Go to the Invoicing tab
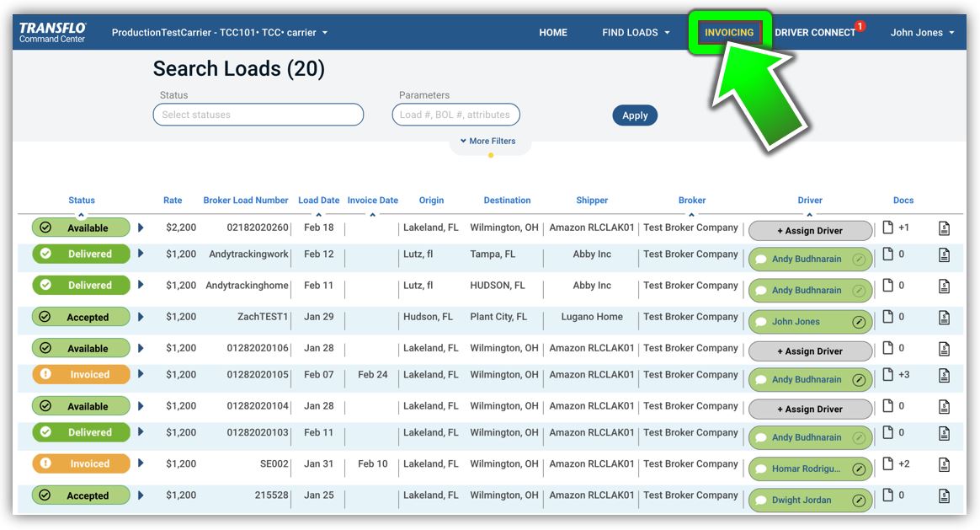Image resolution: width=980 pixels, height=530 pixels. click(x=729, y=33)
